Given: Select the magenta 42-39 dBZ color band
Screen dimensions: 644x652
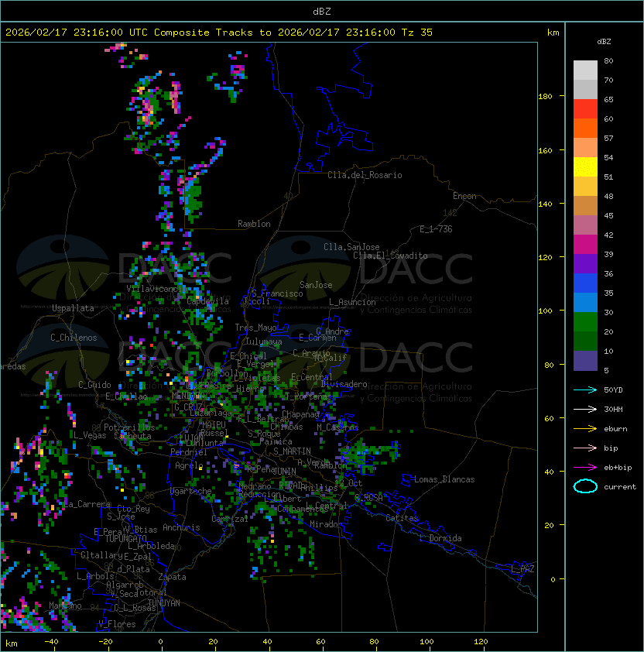Looking at the screenshot, I should click(585, 245).
